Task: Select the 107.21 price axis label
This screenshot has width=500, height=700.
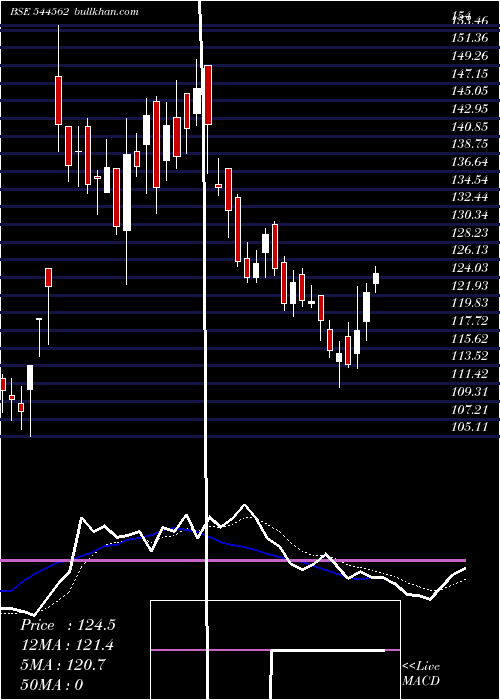Action: [x=470, y=409]
